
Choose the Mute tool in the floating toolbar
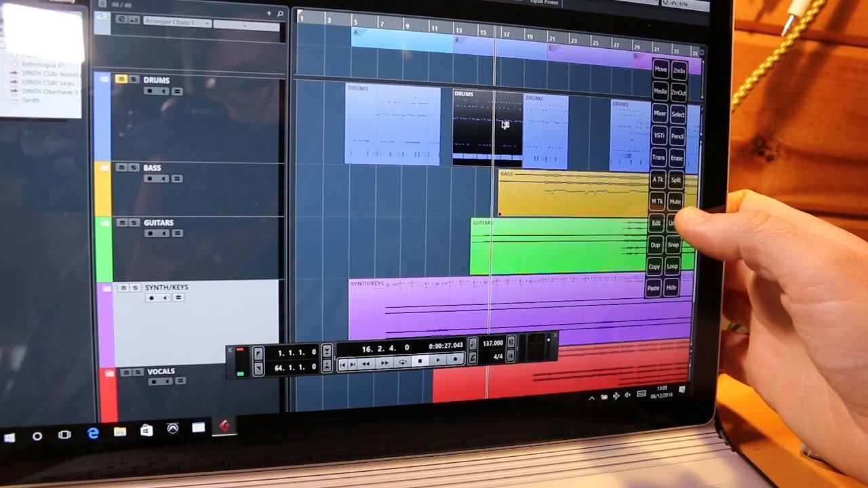(x=675, y=202)
